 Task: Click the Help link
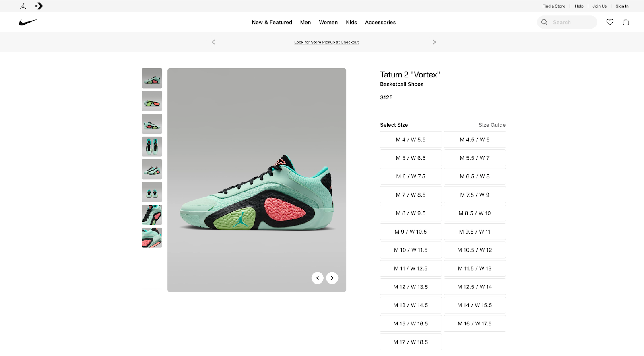(x=579, y=6)
